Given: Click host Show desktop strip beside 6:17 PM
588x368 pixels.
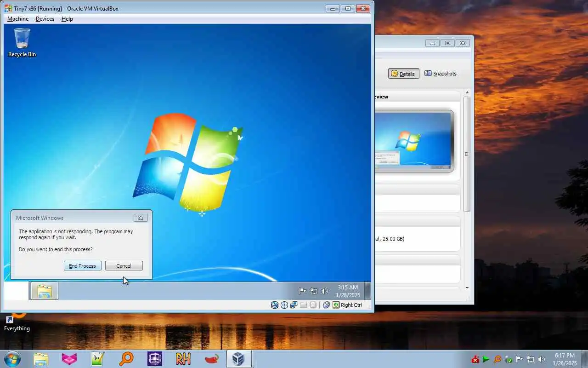Looking at the screenshot, I should [585, 359].
